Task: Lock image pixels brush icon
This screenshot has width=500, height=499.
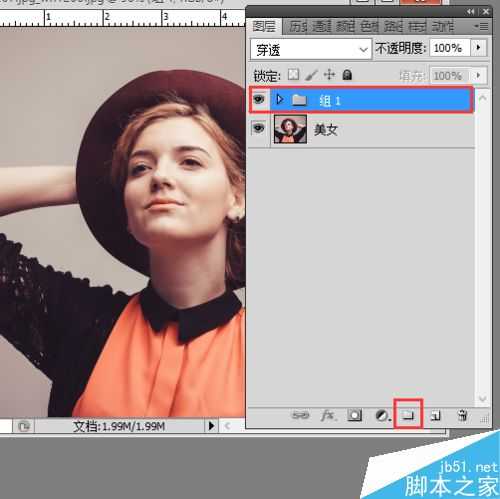Action: point(311,75)
